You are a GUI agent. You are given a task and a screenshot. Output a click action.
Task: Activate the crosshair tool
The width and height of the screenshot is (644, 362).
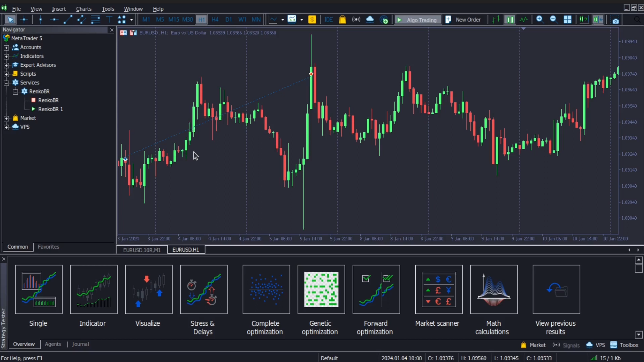coord(24,19)
